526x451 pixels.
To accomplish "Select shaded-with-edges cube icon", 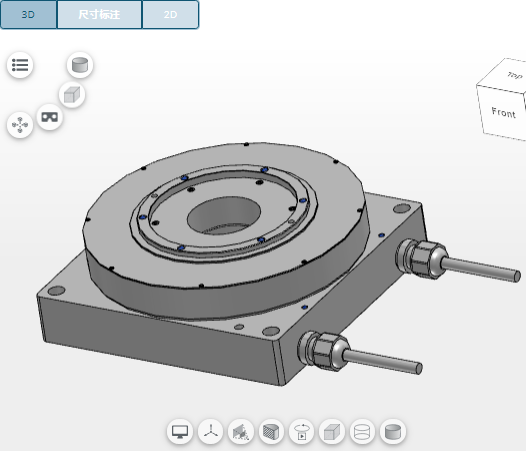I will coord(332,432).
